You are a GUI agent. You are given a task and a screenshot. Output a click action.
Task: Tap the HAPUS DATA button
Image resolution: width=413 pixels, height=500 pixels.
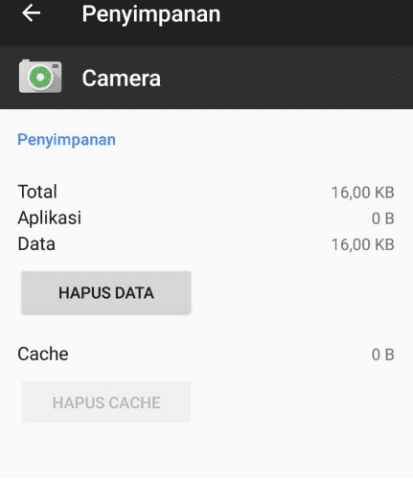[106, 293]
